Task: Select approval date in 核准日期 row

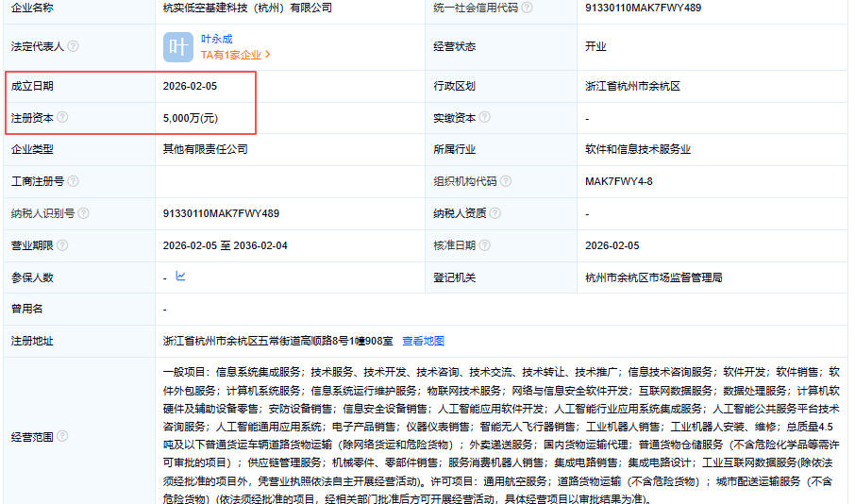Action: [x=612, y=245]
